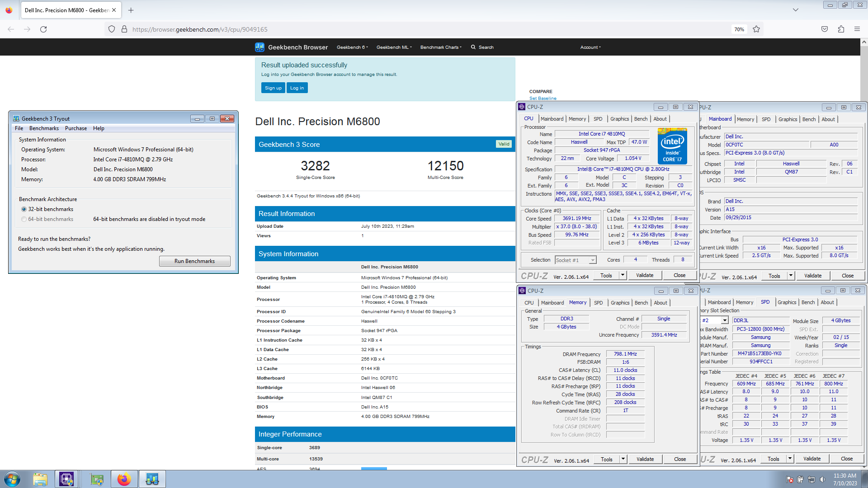The image size is (868, 488).
Task: Click the Geekbench 3 Tryout title icon
Action: click(x=16, y=119)
